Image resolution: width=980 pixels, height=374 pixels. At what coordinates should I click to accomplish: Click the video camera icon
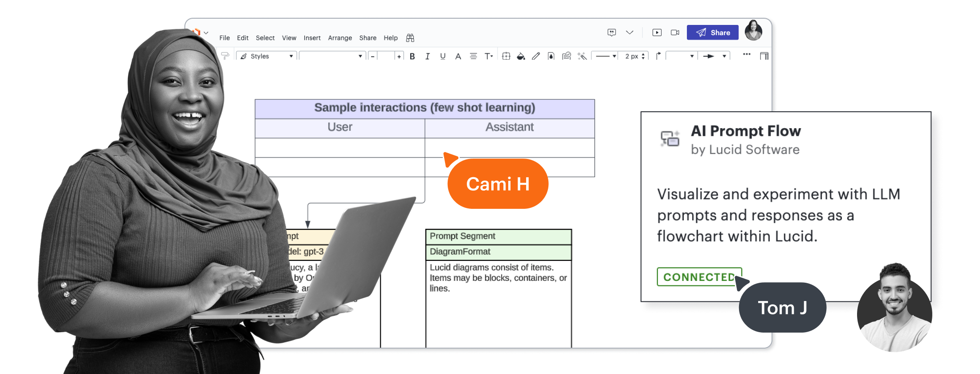click(675, 33)
